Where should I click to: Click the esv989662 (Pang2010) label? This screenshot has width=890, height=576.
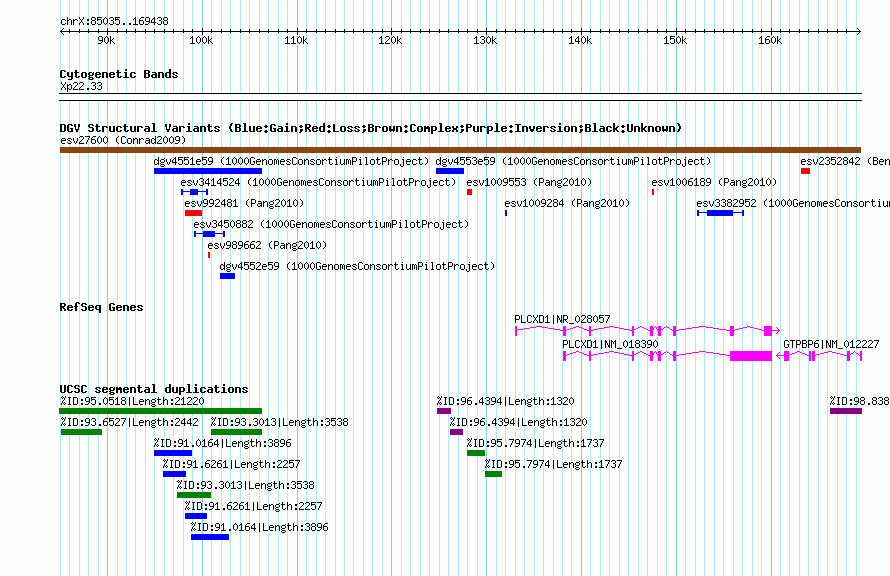point(267,245)
